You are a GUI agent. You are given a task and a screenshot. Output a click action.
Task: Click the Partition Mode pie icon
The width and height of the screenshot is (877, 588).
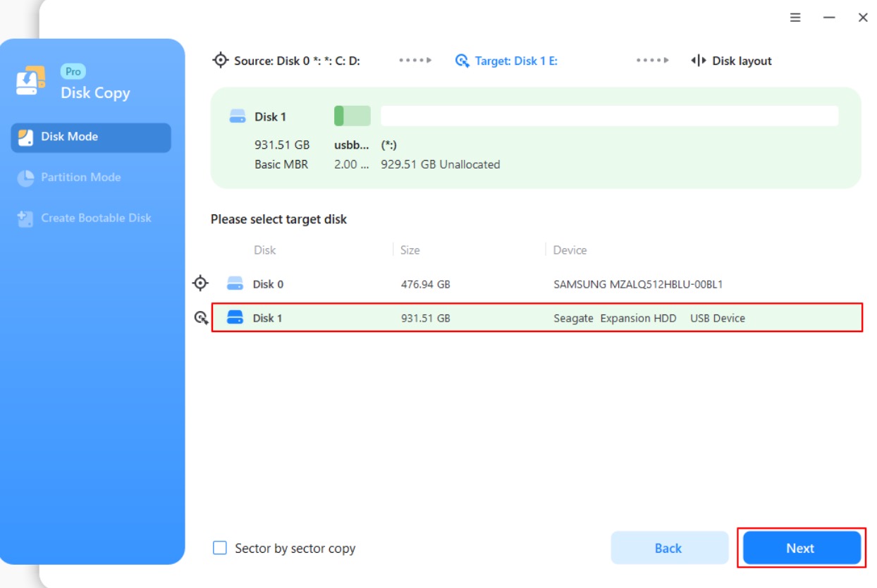tap(25, 178)
